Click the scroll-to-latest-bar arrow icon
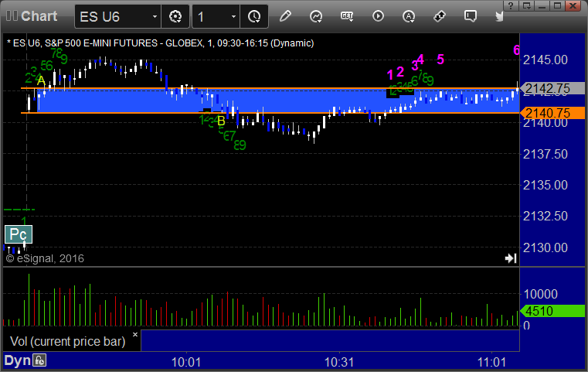Viewport: 588px width, 372px height. pyautogui.click(x=511, y=258)
